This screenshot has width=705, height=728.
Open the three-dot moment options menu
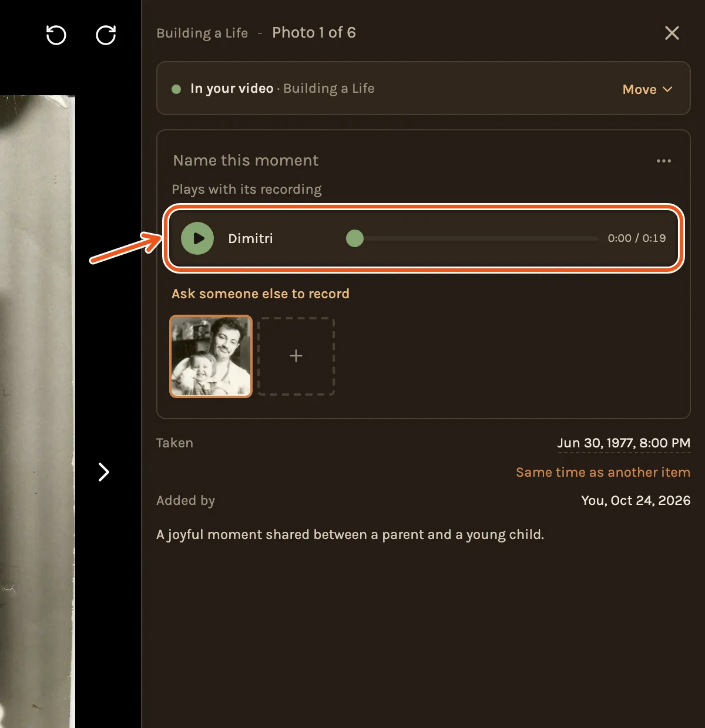[x=664, y=161]
